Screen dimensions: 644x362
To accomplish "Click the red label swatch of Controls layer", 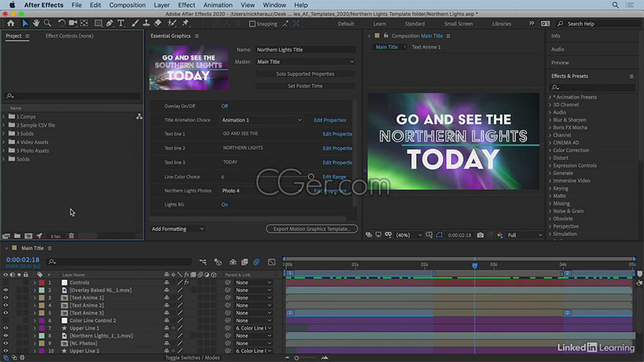I will pyautogui.click(x=42, y=283).
